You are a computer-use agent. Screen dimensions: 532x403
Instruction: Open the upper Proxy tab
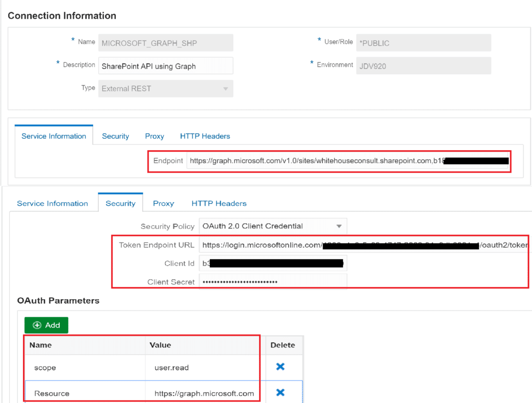point(154,136)
